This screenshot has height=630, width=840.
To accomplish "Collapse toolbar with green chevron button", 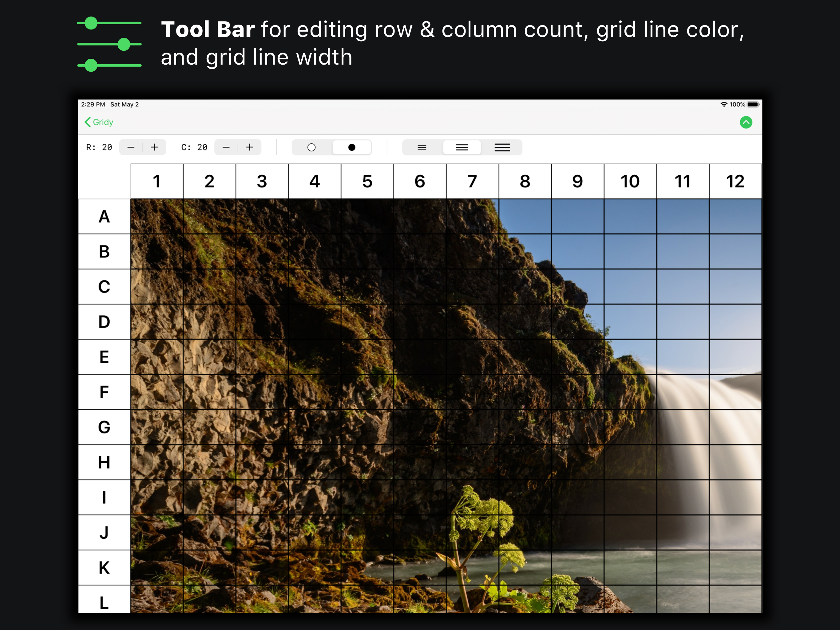I will [x=746, y=122].
